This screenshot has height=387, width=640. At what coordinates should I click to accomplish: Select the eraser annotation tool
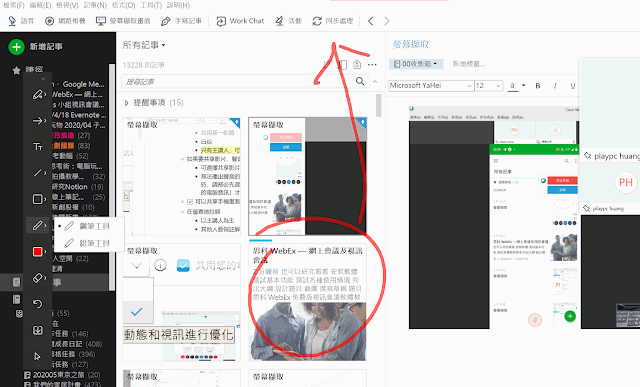[x=38, y=278]
